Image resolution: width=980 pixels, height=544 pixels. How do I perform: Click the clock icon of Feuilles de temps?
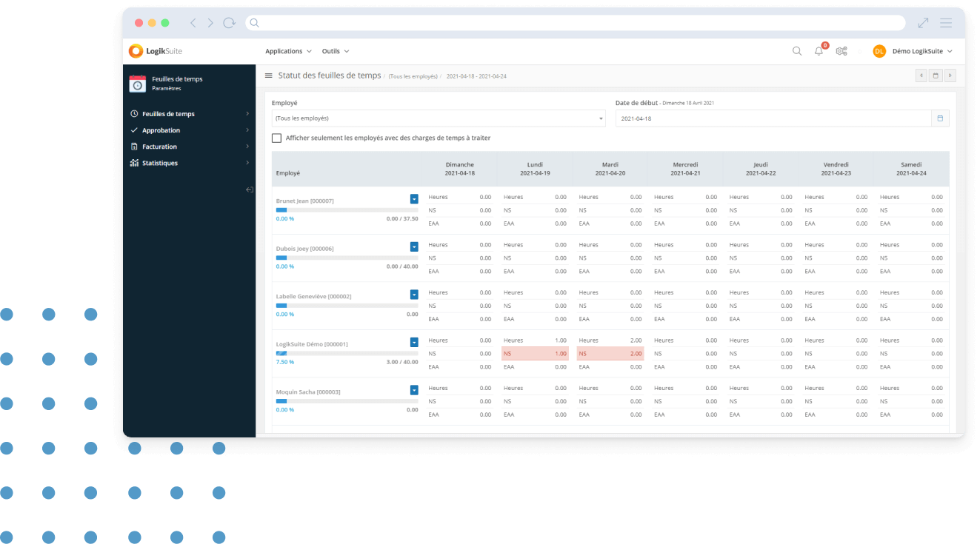pyautogui.click(x=134, y=114)
